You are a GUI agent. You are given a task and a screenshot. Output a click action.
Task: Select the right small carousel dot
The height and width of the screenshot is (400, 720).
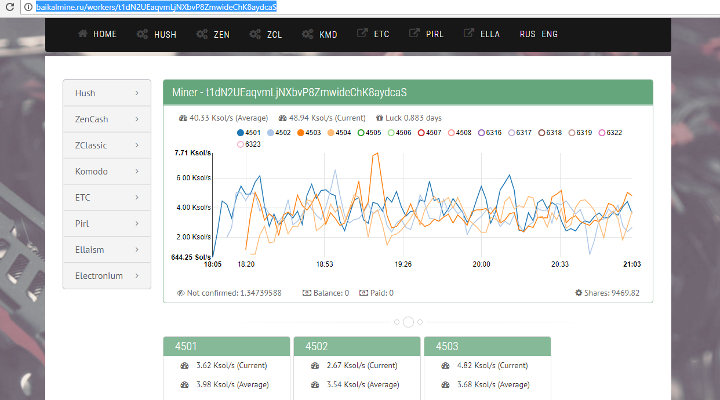pos(420,322)
